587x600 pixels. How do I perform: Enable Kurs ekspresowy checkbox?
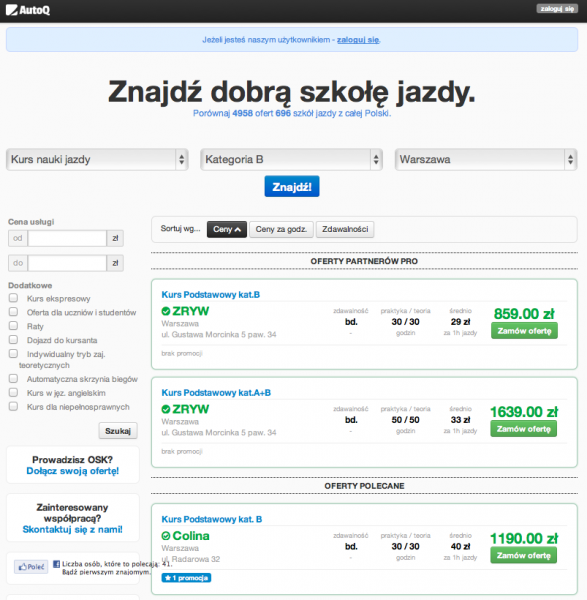(13, 298)
